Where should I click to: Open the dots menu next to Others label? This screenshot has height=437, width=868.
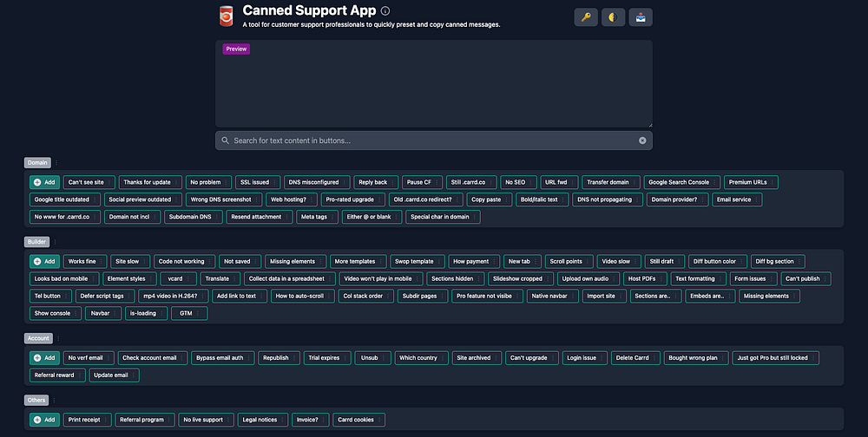point(54,400)
